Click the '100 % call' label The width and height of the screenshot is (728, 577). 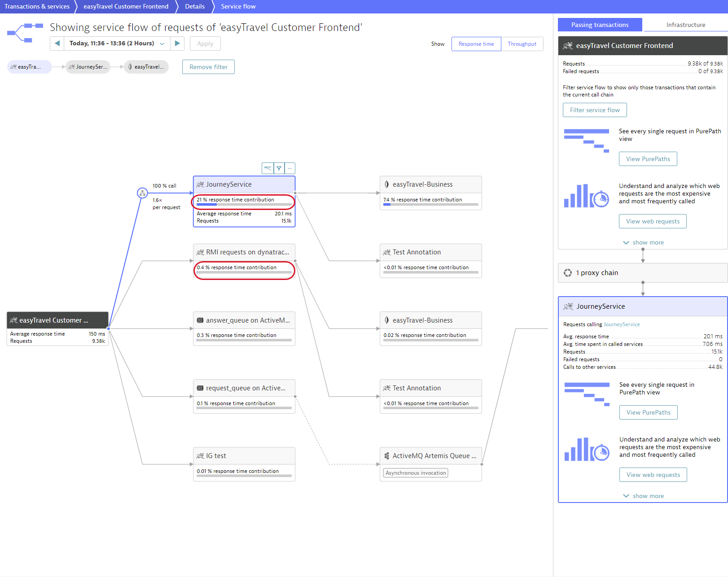(x=164, y=186)
